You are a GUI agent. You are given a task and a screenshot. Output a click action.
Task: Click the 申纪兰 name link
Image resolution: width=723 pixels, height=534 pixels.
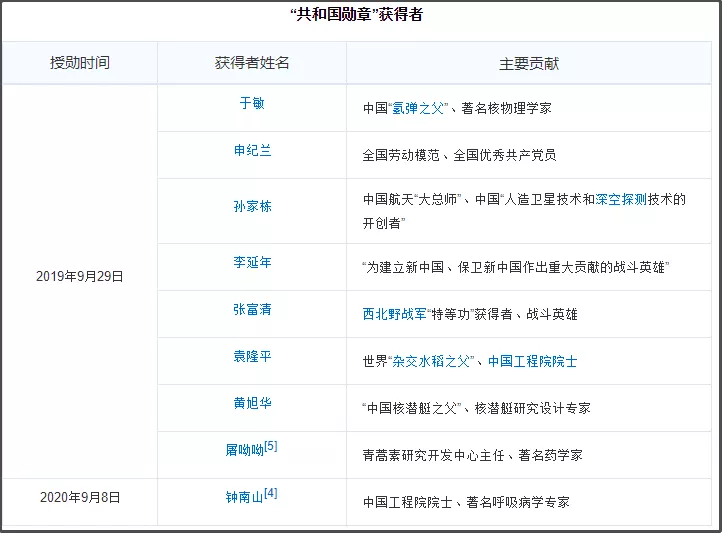coord(252,151)
